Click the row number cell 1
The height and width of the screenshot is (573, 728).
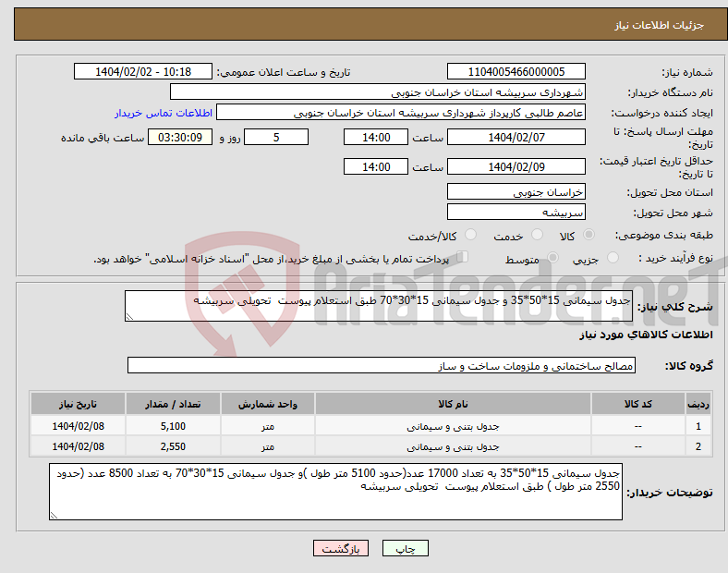(x=698, y=426)
